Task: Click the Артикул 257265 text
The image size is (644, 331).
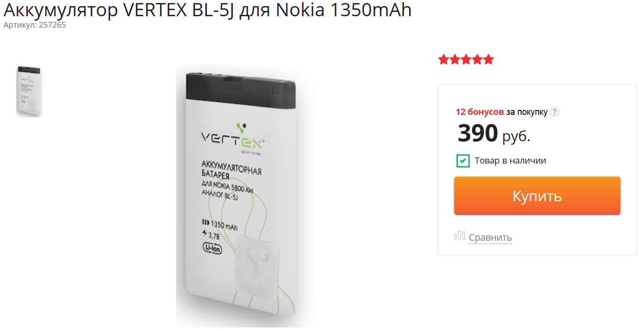Action: (35, 25)
